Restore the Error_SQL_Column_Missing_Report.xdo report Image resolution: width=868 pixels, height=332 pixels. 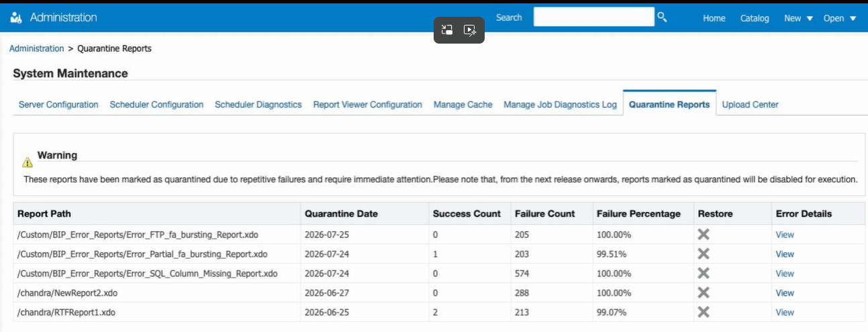[x=704, y=273]
